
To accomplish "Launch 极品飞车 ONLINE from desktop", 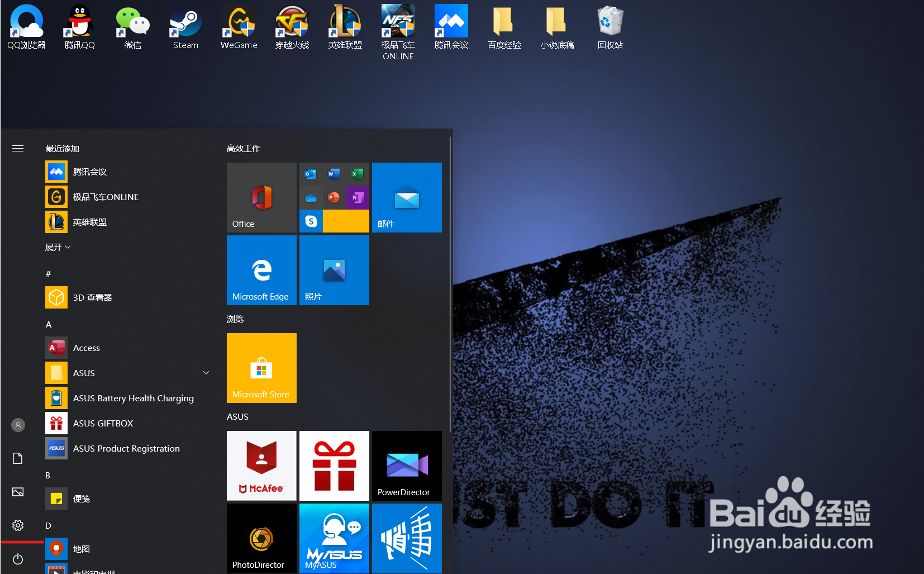I will pyautogui.click(x=398, y=32).
